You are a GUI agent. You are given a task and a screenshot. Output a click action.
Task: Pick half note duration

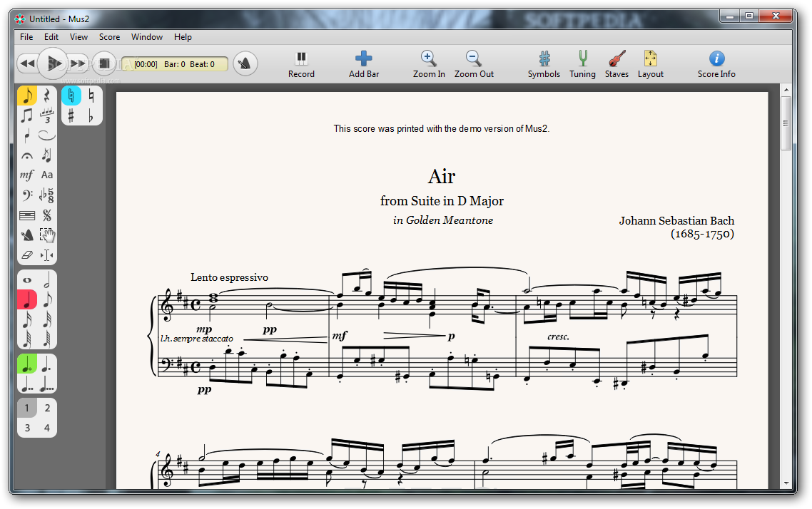point(46,280)
